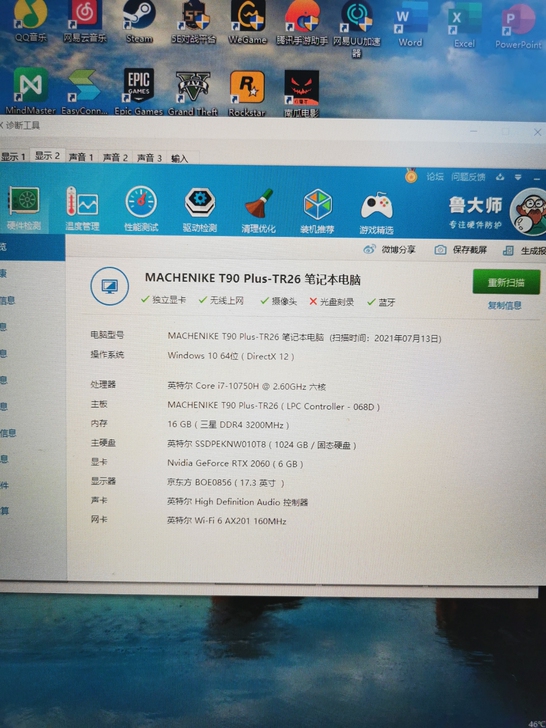
Task: Open 腾讯手游助手 desktop shortcut
Action: 302,22
